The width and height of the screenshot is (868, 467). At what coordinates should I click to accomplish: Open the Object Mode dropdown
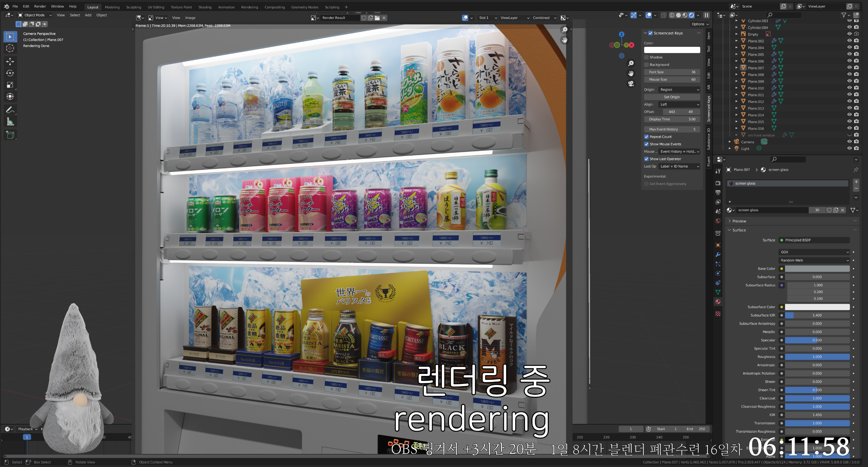pos(35,15)
